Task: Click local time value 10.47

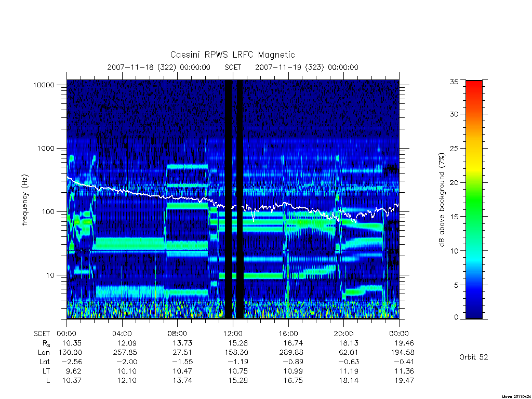Action: point(182,371)
